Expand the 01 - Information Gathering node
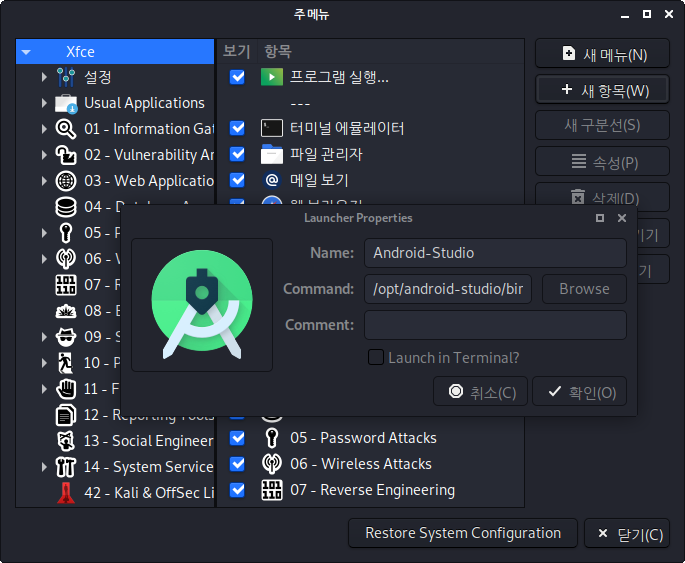This screenshot has width=685, height=563. coord(44,129)
